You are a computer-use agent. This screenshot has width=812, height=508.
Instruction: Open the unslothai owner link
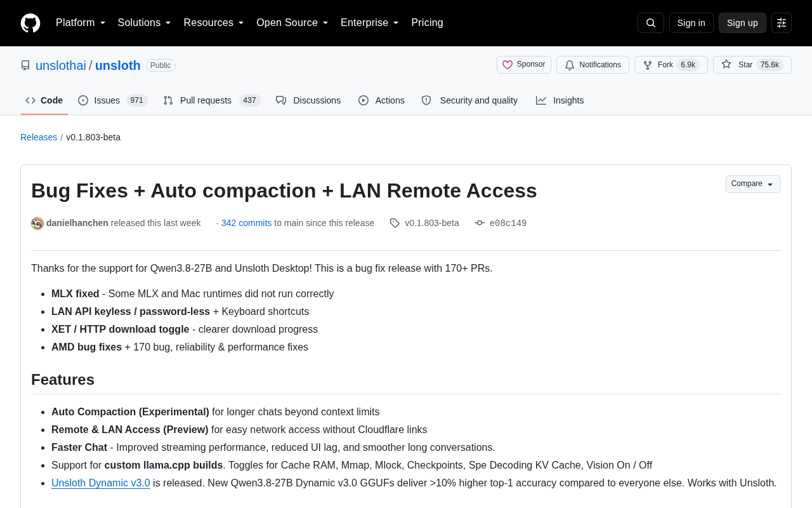(x=61, y=65)
